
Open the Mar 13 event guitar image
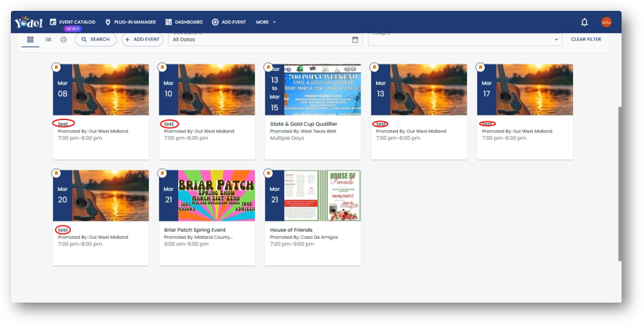pos(429,90)
